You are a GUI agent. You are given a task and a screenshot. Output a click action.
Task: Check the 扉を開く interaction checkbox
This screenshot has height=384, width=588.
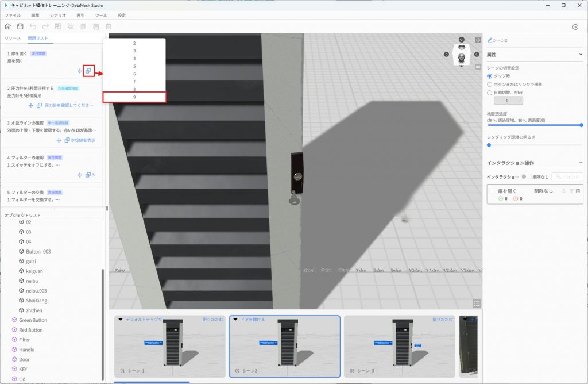click(492, 191)
